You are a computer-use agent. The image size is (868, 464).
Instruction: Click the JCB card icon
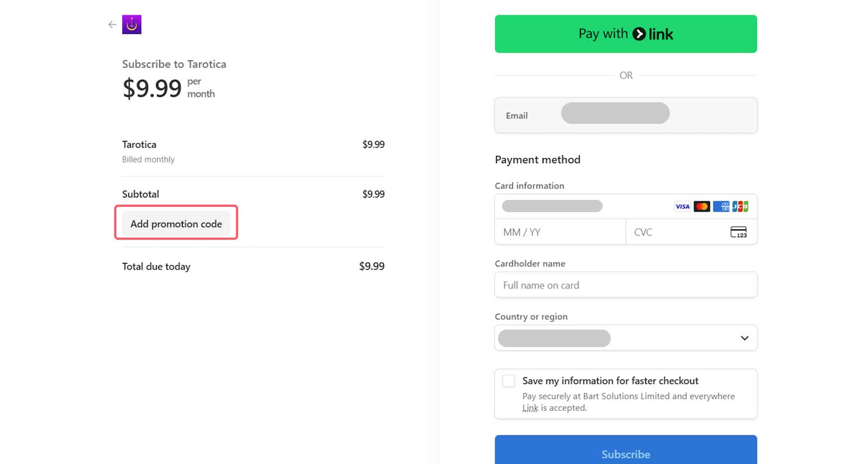tap(740, 206)
